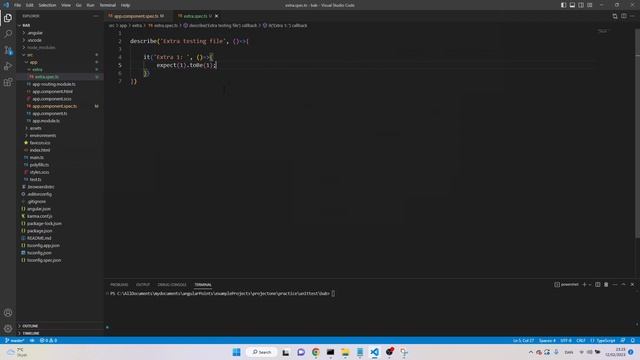Image resolution: width=640 pixels, height=360 pixels.
Task: Change indentation via Spaces: 4
Action: pos(547,340)
